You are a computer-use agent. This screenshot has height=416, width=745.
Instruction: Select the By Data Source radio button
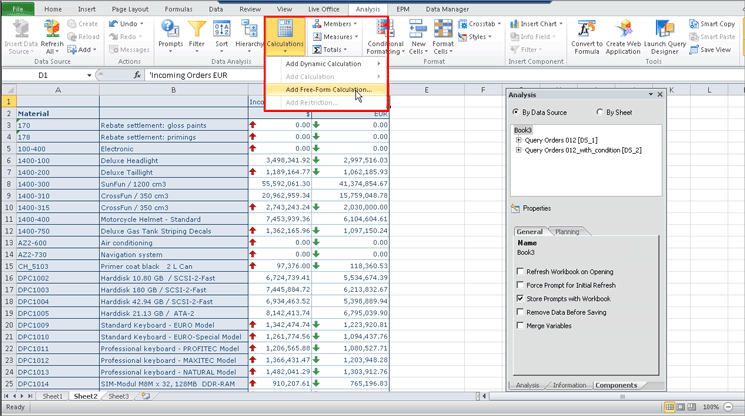[516, 112]
